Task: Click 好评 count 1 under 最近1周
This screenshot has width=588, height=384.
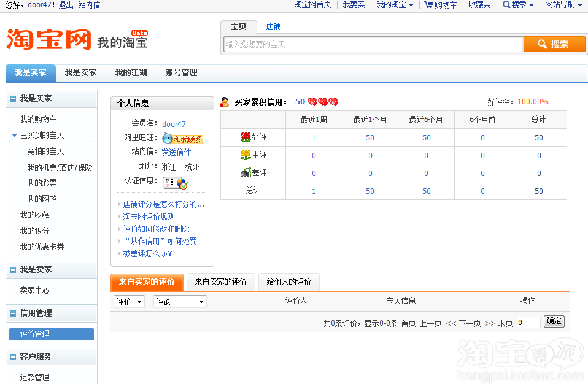Action: point(314,138)
